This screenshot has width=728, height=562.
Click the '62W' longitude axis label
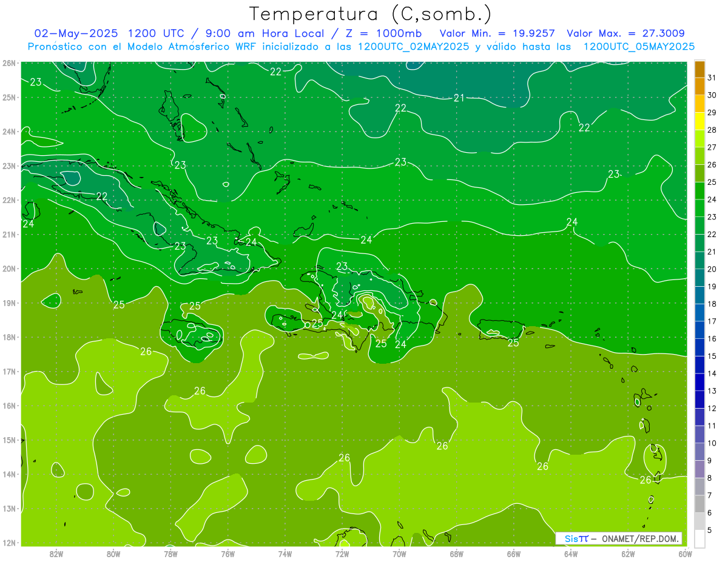click(x=628, y=554)
